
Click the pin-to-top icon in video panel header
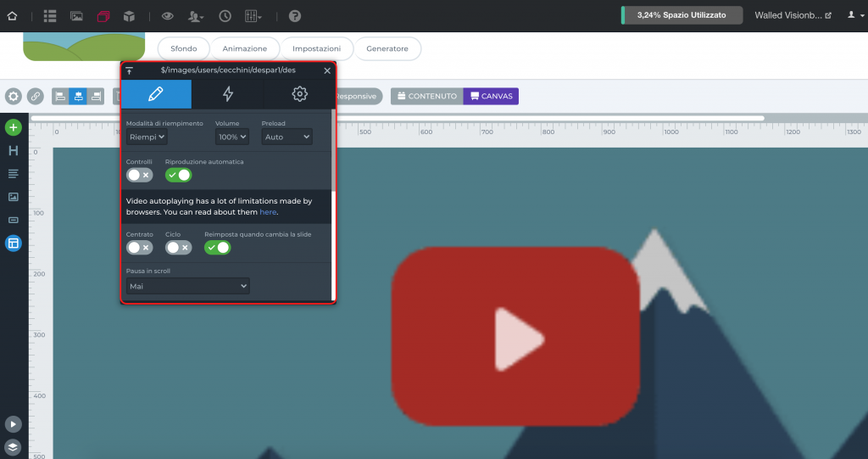(129, 70)
